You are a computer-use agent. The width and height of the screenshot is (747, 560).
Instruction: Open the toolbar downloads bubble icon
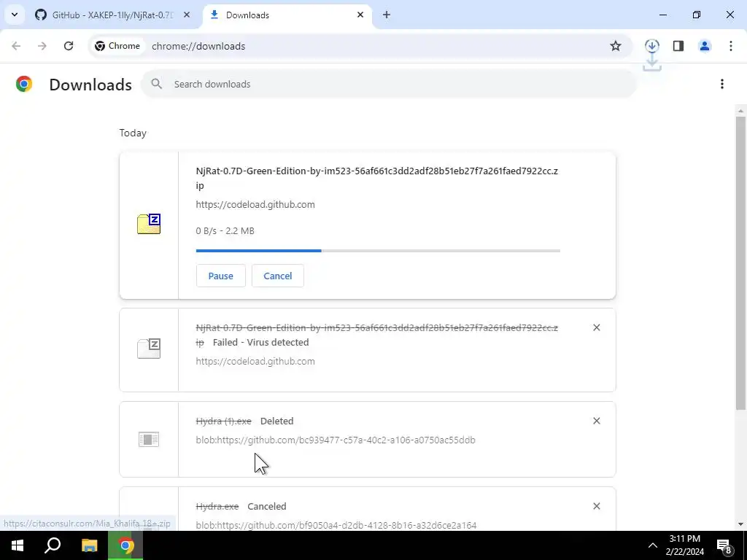tap(651, 46)
